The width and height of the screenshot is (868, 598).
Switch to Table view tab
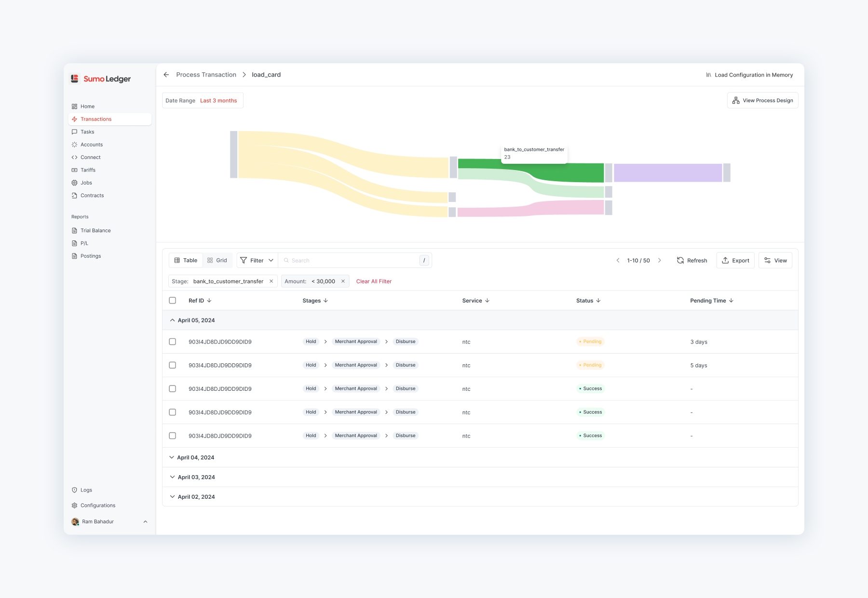click(186, 261)
